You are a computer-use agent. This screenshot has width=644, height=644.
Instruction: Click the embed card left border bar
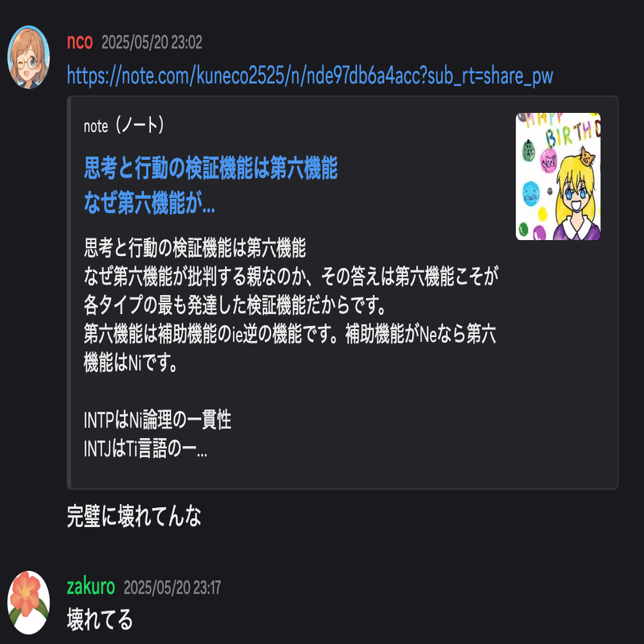(69, 293)
